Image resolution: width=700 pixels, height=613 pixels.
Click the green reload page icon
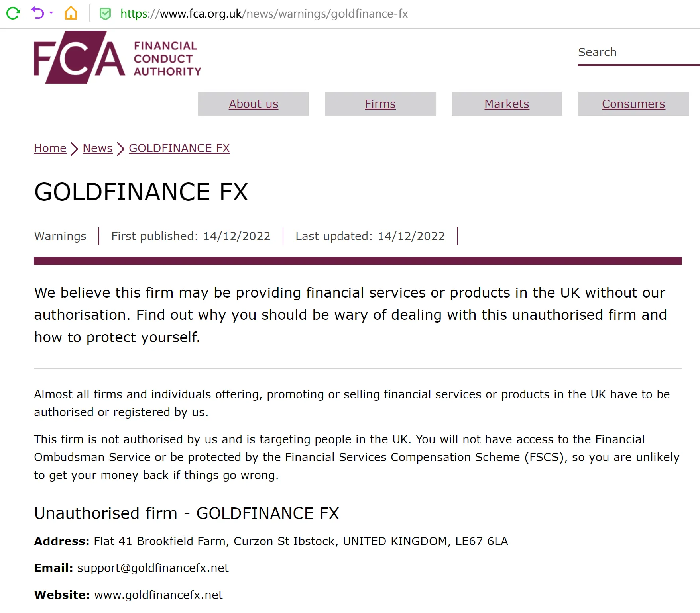click(x=13, y=13)
